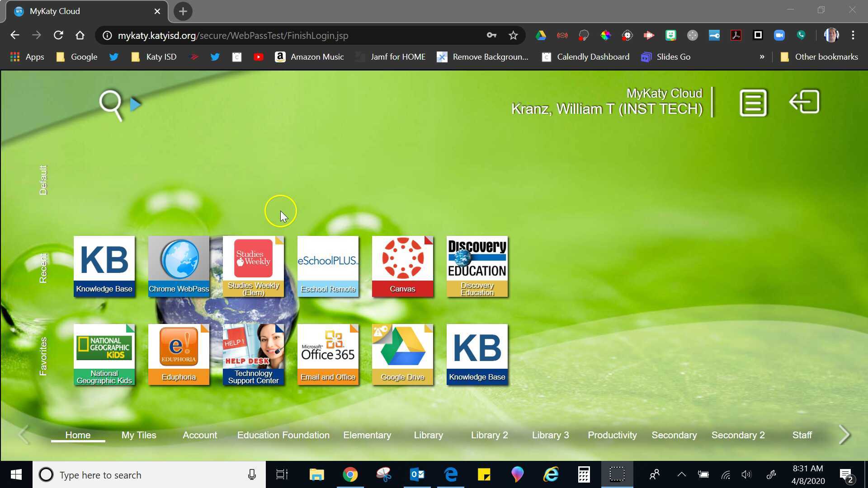Expand more tiles with the right arrow

pos(844,434)
